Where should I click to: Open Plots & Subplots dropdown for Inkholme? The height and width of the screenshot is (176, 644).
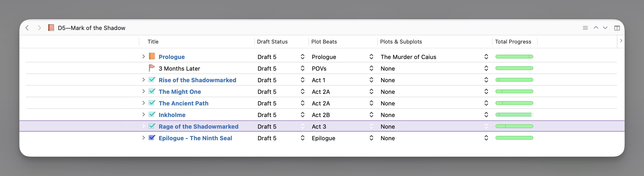point(486,115)
